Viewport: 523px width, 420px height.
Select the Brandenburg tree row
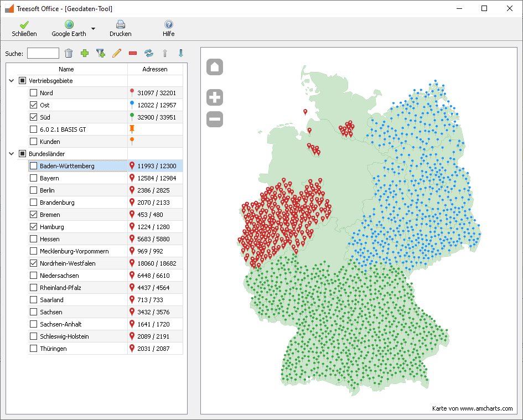pyautogui.click(x=105, y=203)
